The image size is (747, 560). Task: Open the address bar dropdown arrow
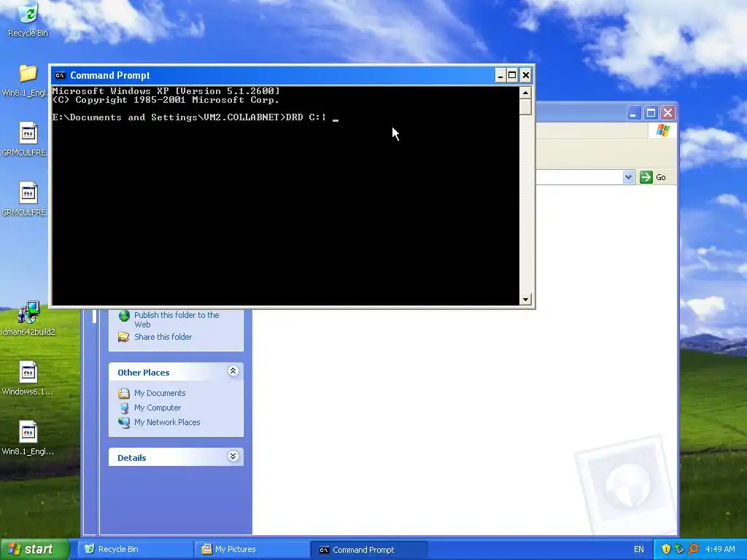point(628,177)
